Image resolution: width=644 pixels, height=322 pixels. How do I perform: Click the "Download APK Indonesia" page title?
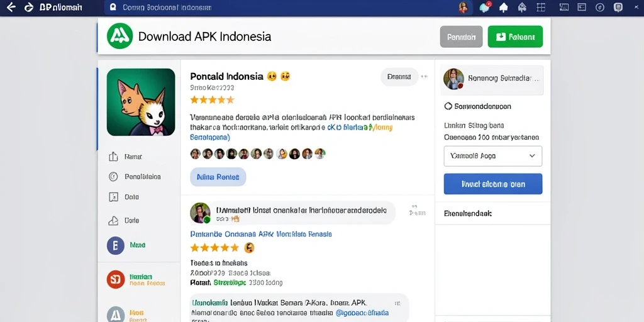click(x=204, y=36)
